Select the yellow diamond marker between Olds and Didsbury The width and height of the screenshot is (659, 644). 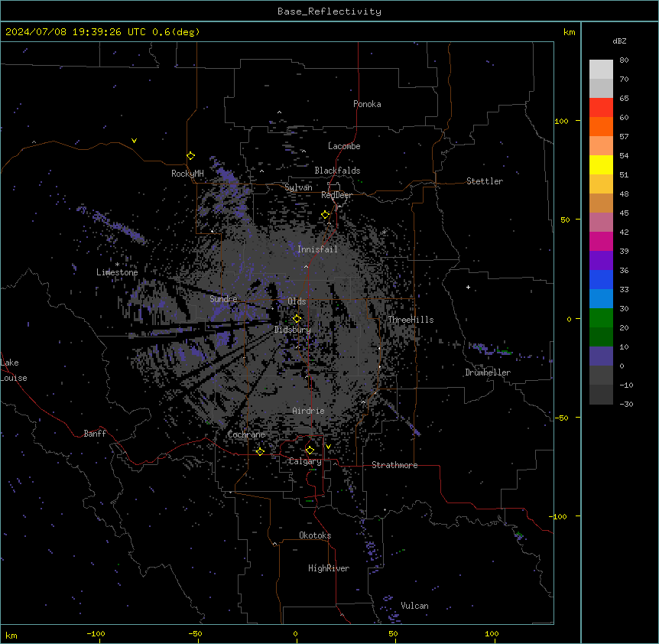coord(297,318)
